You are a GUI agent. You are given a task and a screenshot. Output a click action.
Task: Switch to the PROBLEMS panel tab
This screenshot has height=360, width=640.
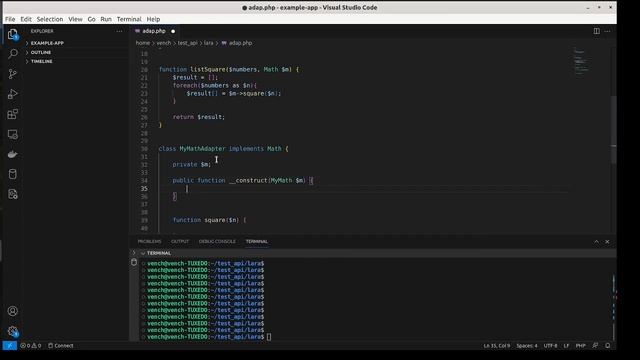pos(149,242)
